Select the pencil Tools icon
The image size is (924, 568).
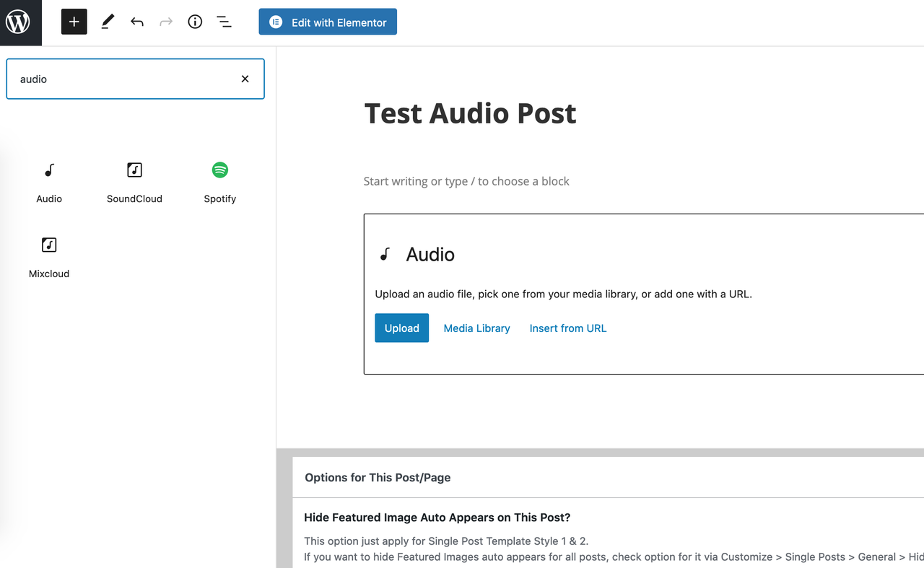coord(108,22)
